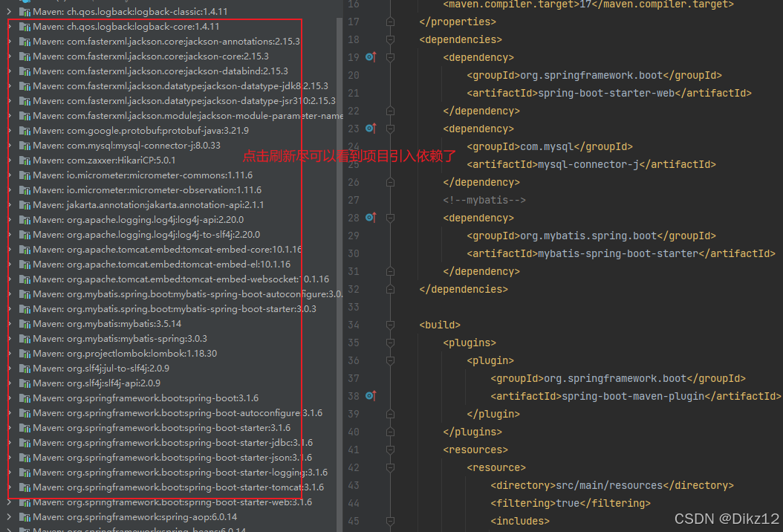Select Maven: org.mybatis:mybatis:3.5.14 entry
Image resolution: width=783 pixels, height=532 pixels.
click(x=107, y=324)
